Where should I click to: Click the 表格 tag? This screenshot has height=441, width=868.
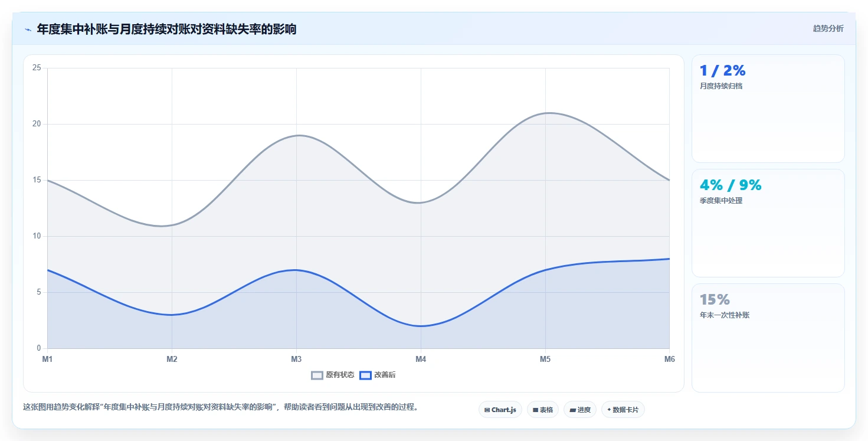click(543, 410)
